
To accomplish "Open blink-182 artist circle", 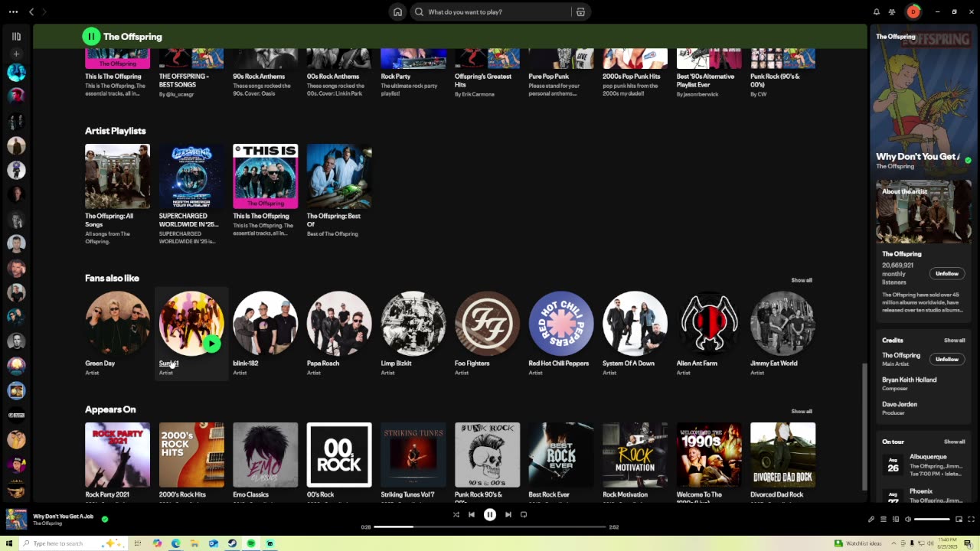I will (265, 323).
